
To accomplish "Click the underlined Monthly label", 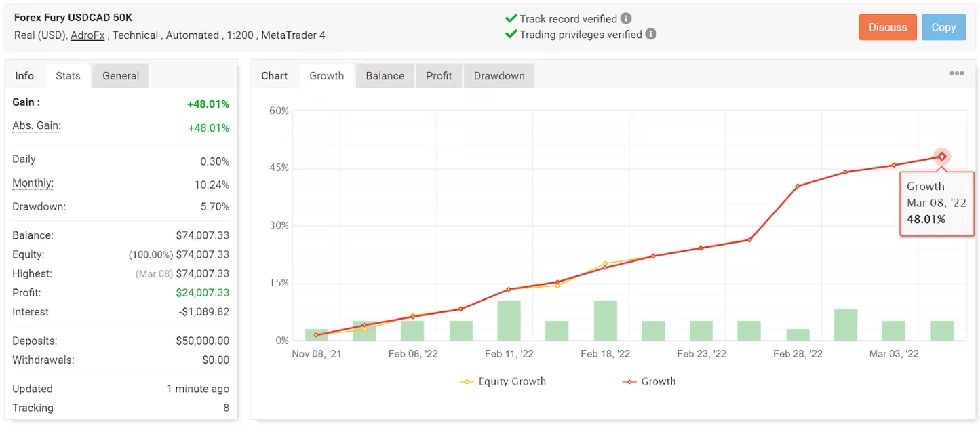I will (33, 182).
